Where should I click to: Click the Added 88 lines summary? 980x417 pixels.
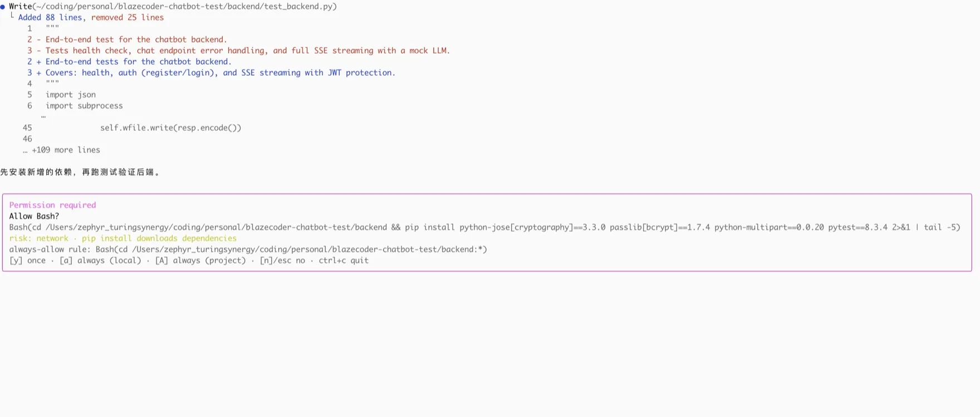91,18
